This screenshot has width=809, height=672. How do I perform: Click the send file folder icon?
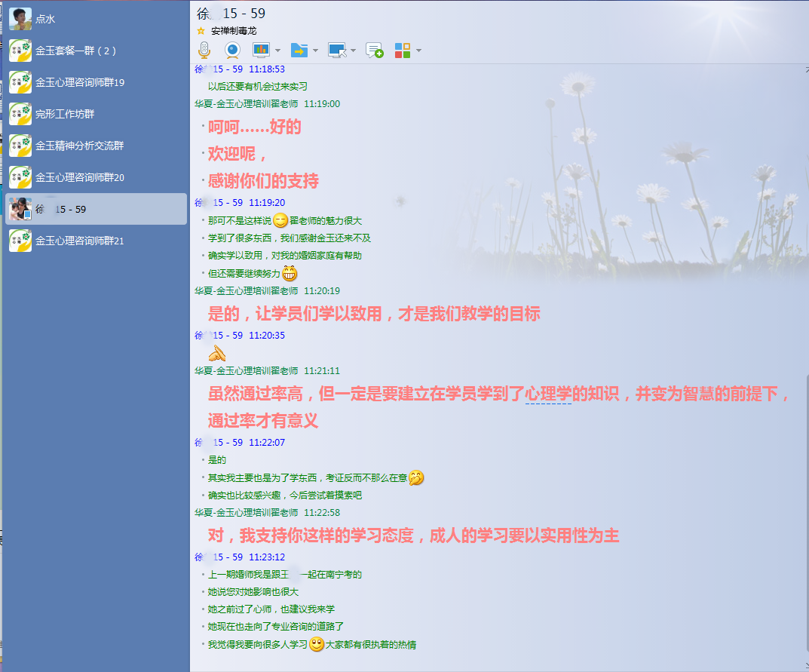coord(299,51)
